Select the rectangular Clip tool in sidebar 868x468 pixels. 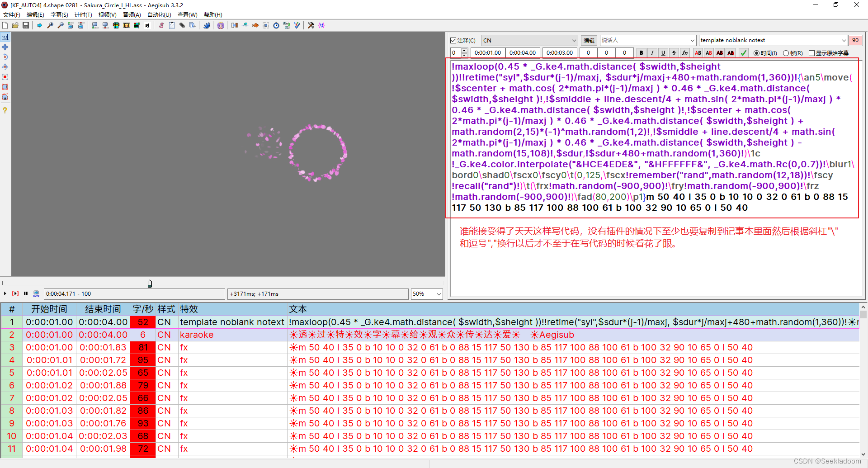pyautogui.click(x=5, y=87)
